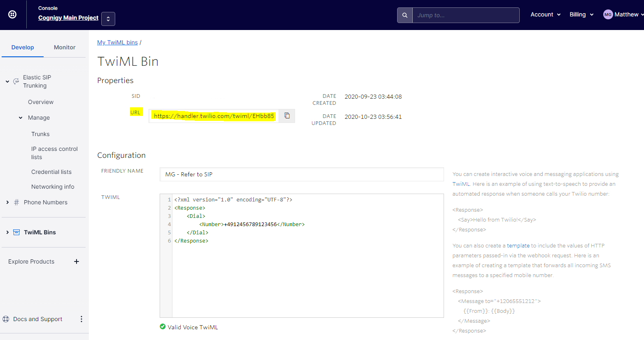The width and height of the screenshot is (644, 340).
Task: Click inside the TwiML code editor
Action: [x=302, y=256]
